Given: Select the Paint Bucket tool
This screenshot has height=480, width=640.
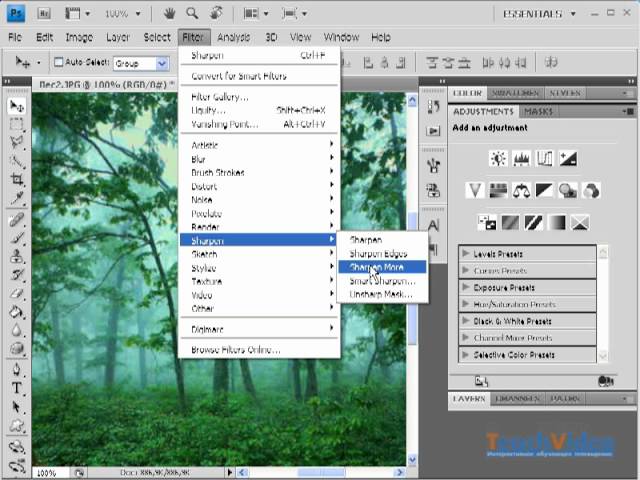Looking at the screenshot, I should pyautogui.click(x=16, y=312).
